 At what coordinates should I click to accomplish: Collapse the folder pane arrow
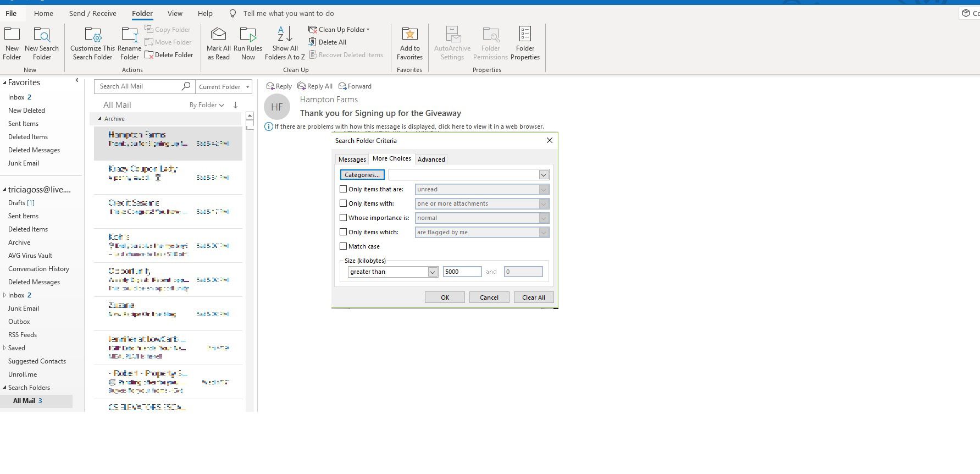(x=77, y=80)
